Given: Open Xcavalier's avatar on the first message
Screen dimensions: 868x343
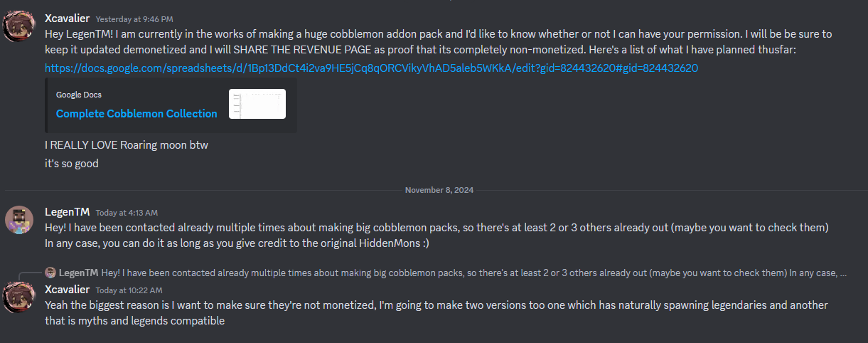Looking at the screenshot, I should pos(19,26).
